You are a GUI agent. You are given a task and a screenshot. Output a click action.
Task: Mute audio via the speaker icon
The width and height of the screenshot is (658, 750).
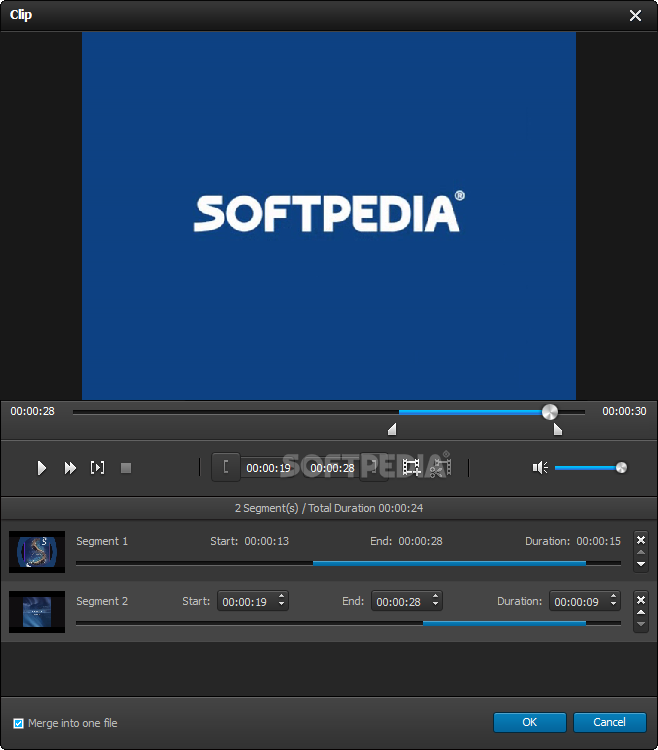[x=540, y=467]
